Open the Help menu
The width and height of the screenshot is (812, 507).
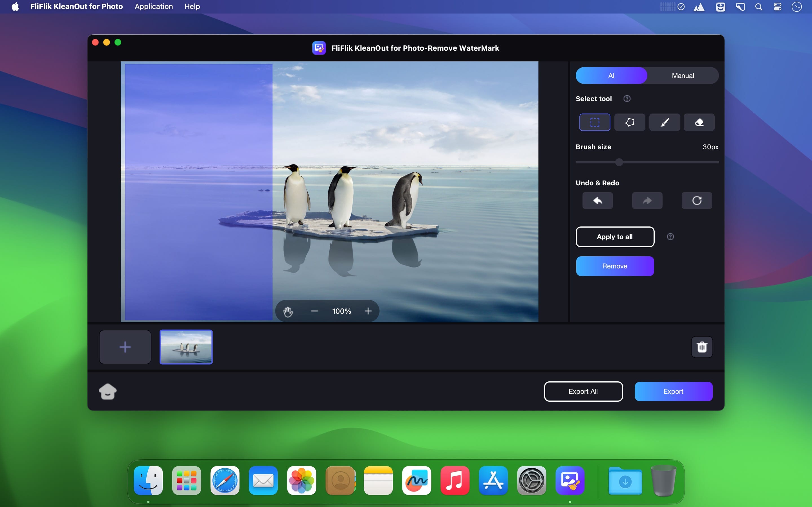[x=192, y=6]
